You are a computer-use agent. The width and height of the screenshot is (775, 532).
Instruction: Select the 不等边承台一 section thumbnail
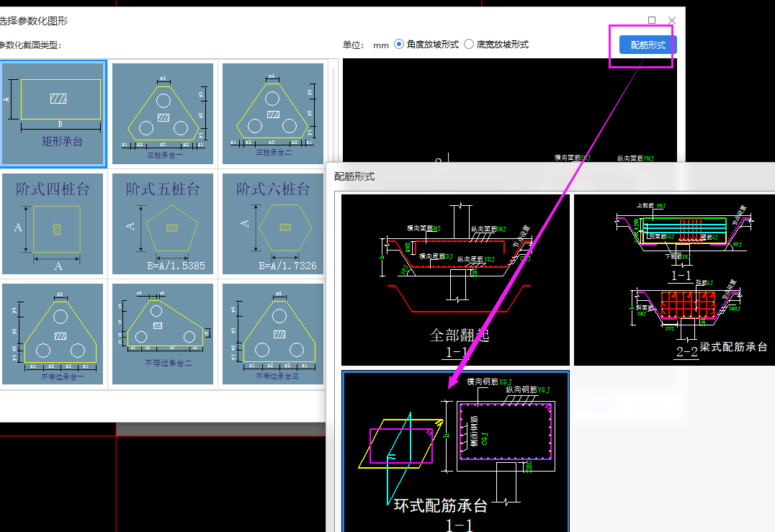(53, 334)
